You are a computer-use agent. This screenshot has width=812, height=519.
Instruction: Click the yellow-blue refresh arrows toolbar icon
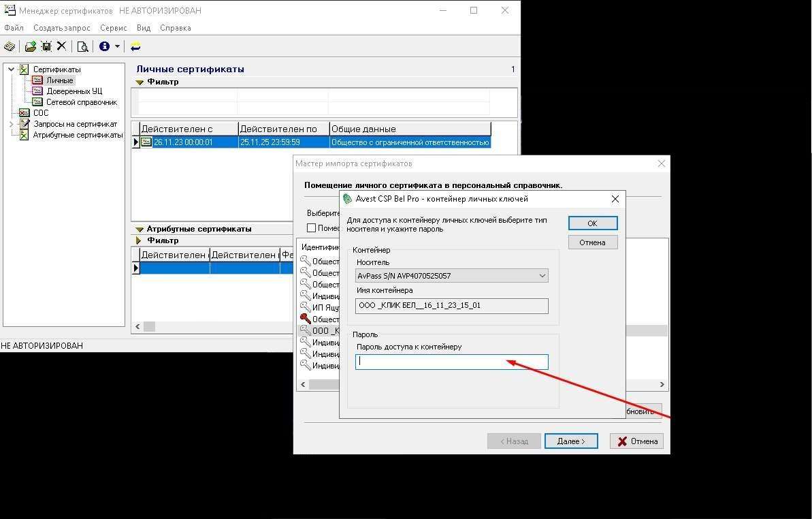pyautogui.click(x=135, y=46)
